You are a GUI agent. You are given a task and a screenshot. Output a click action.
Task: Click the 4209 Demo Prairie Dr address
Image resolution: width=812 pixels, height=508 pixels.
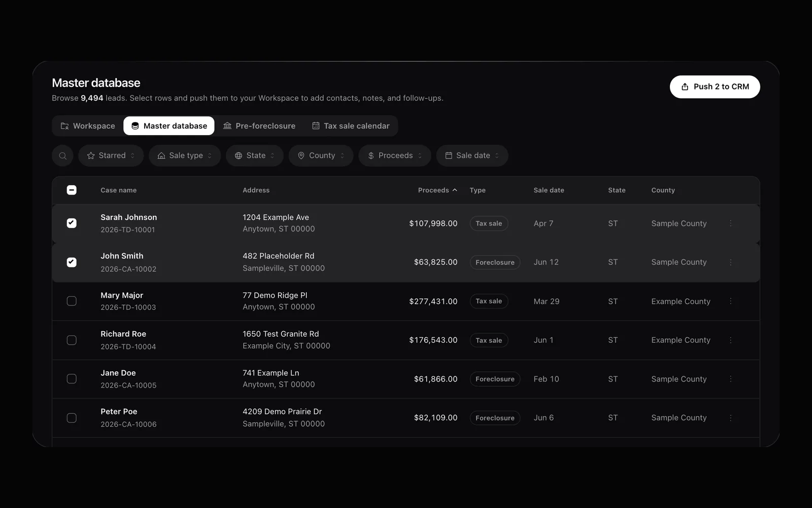coord(282,411)
